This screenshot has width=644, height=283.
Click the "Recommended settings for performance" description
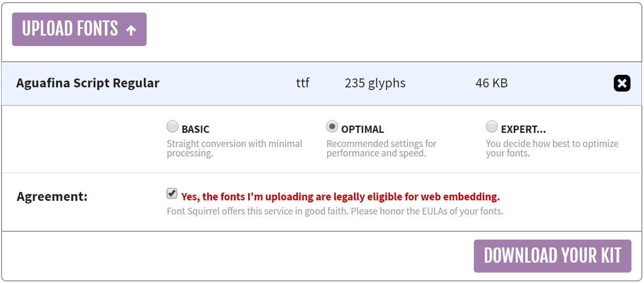381,149
